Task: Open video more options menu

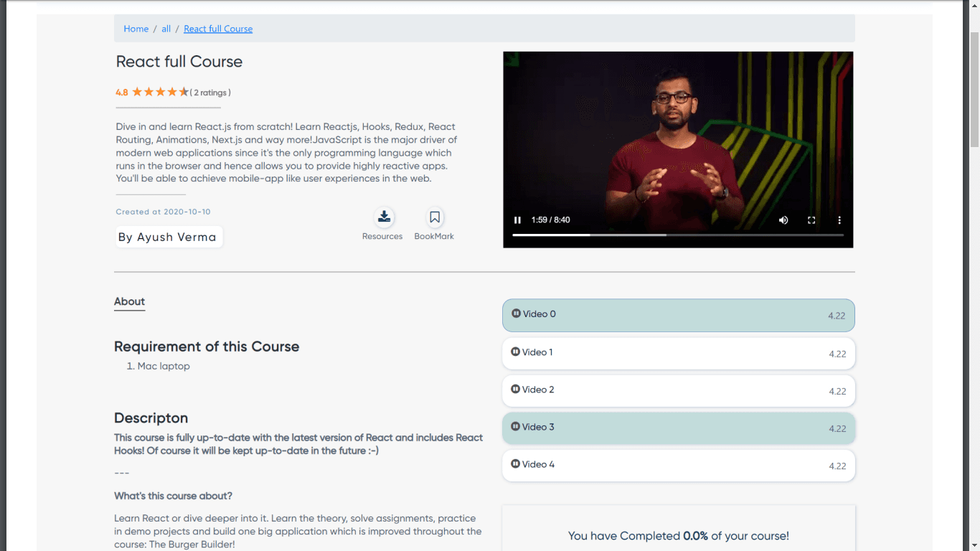Action: pos(839,220)
